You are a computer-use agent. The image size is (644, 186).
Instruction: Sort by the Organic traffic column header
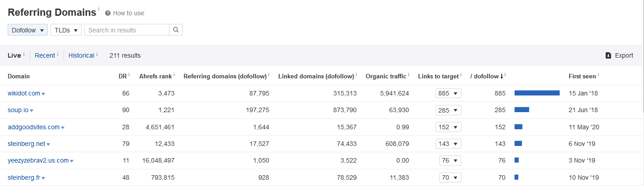386,76
